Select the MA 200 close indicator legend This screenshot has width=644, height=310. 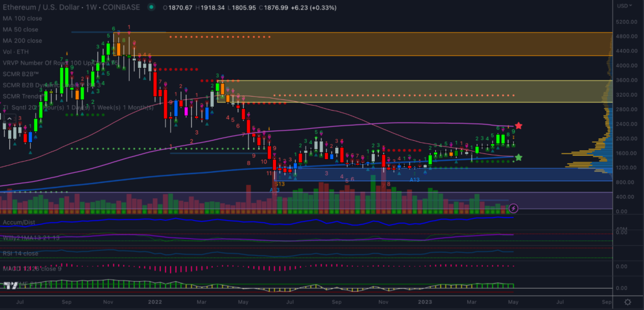tap(22, 41)
